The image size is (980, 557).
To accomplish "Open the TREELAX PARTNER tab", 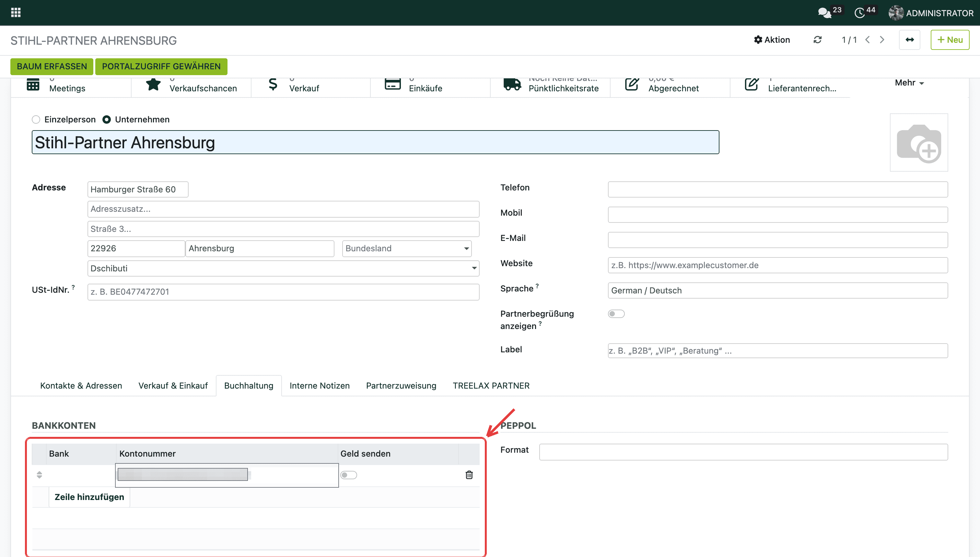I will pos(491,386).
